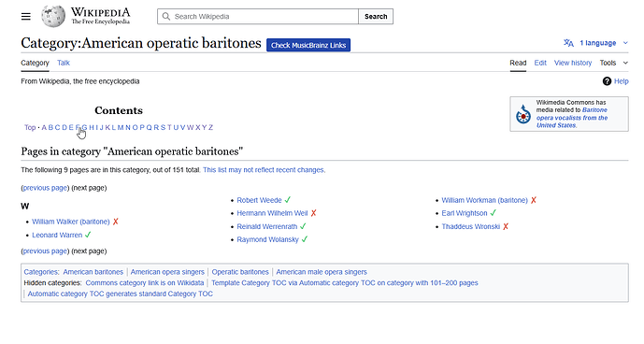This screenshot has height=344, width=644.
Task: Open the Talk tab
Action: 64,63
